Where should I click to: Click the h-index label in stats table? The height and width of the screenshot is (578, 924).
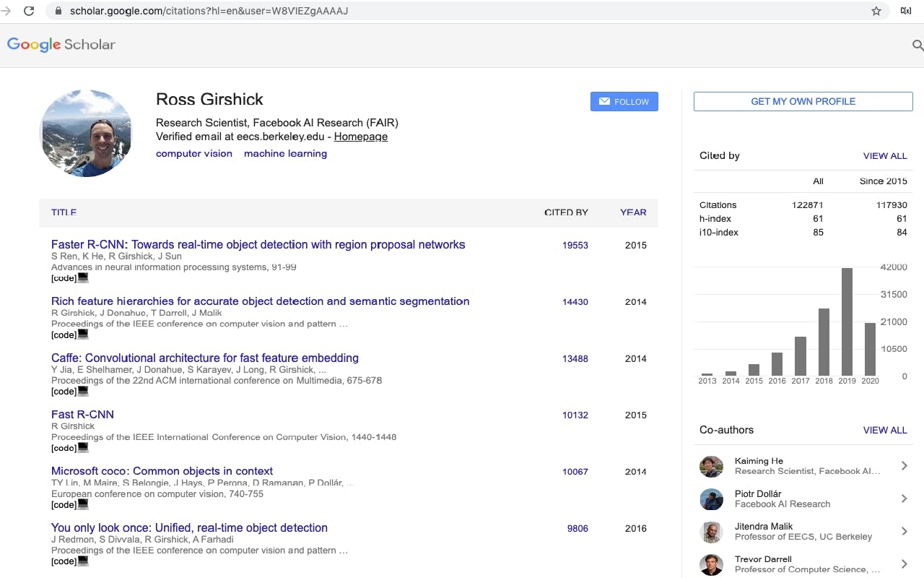pyautogui.click(x=715, y=219)
